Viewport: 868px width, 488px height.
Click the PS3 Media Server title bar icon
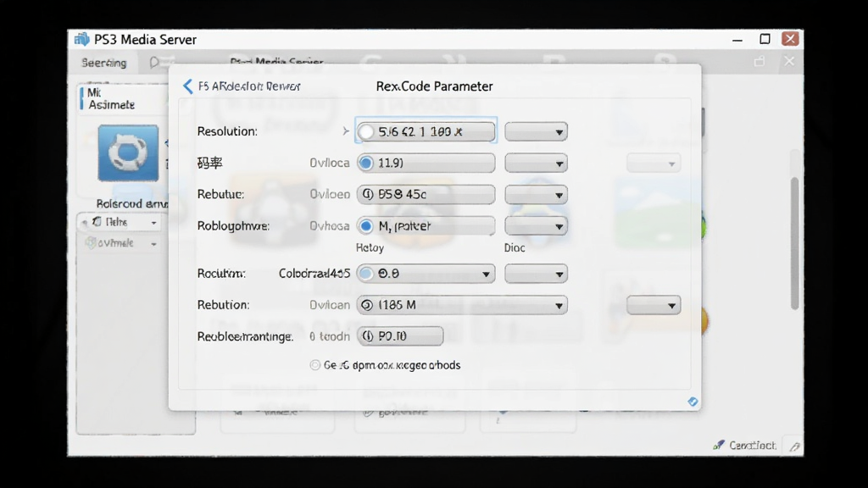click(82, 39)
